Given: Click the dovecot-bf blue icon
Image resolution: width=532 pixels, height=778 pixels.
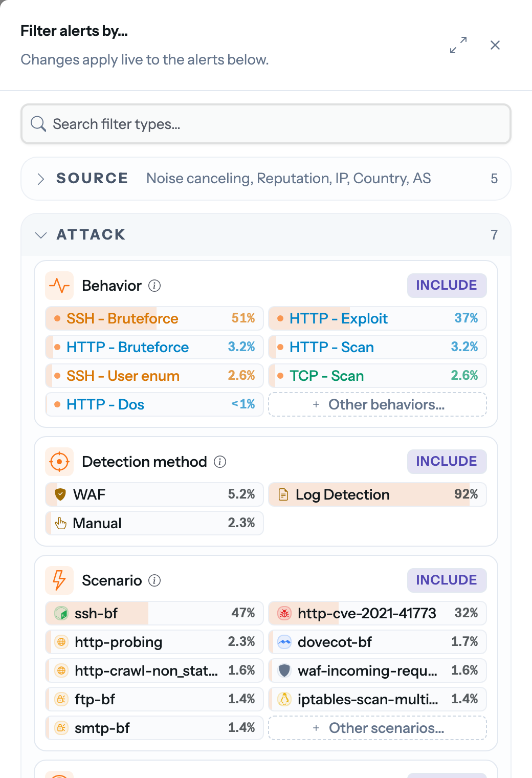Looking at the screenshot, I should (x=285, y=642).
